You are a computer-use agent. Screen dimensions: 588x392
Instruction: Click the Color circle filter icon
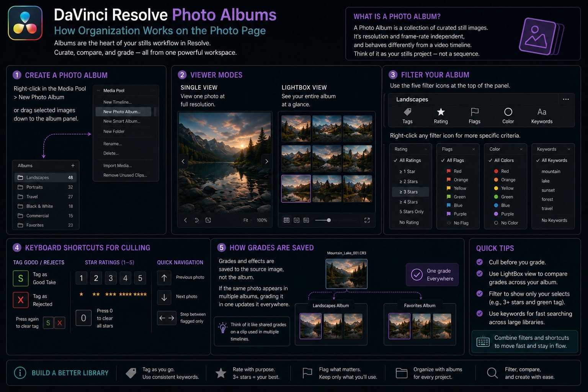click(x=508, y=112)
